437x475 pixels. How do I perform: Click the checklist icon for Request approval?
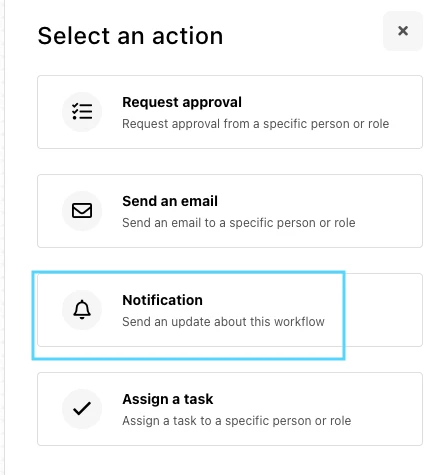click(82, 112)
